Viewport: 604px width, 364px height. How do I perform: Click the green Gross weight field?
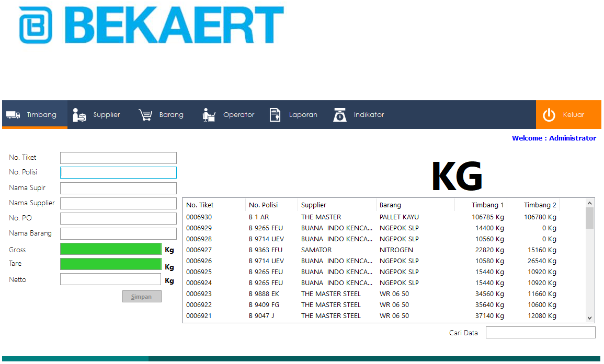[x=111, y=249]
